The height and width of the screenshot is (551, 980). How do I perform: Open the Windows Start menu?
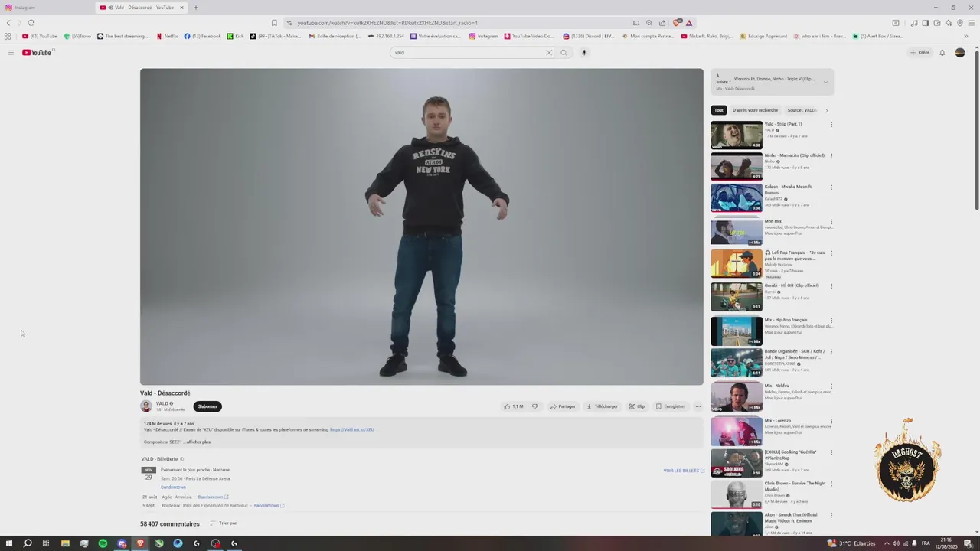[x=9, y=543]
